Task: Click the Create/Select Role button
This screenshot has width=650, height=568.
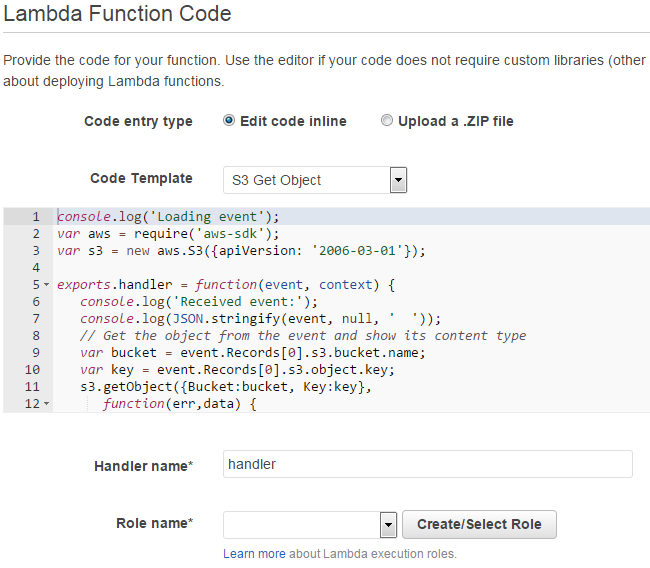Action: point(479,525)
